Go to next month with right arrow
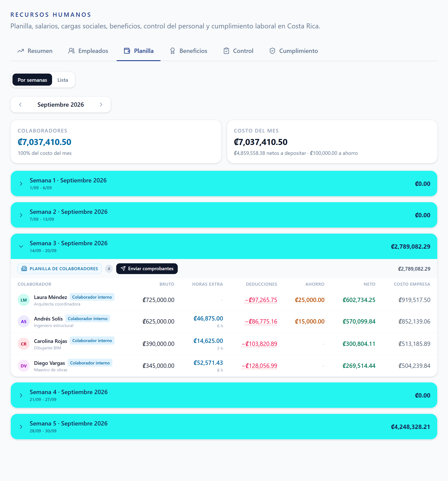The width and height of the screenshot is (448, 481). coord(101,105)
